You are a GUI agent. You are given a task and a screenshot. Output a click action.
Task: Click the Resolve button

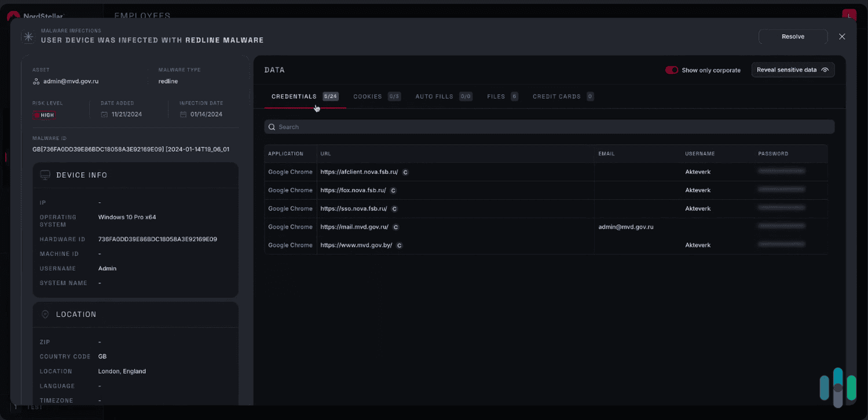click(793, 36)
